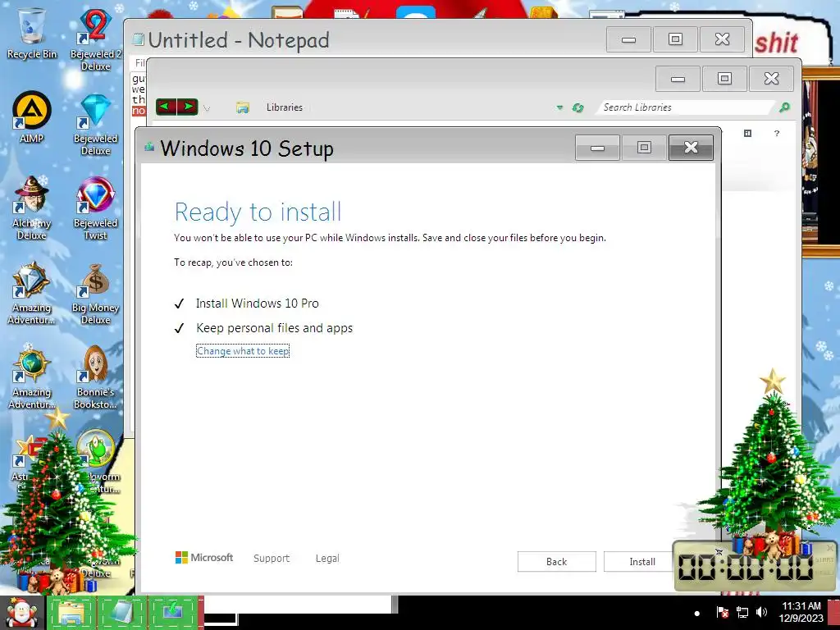
Task: Minimize the Windows 10 Setup window
Action: (597, 148)
